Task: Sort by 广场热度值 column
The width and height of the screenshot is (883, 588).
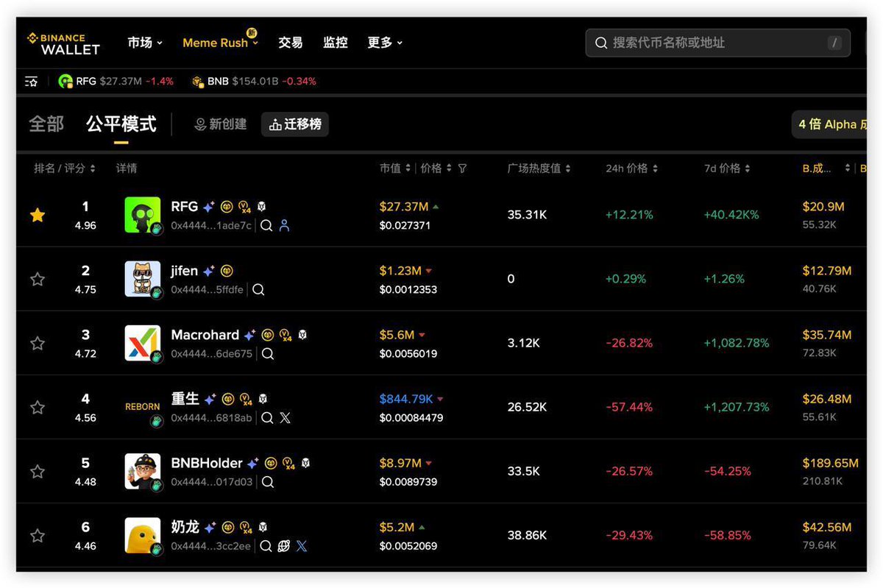Action: pos(539,169)
